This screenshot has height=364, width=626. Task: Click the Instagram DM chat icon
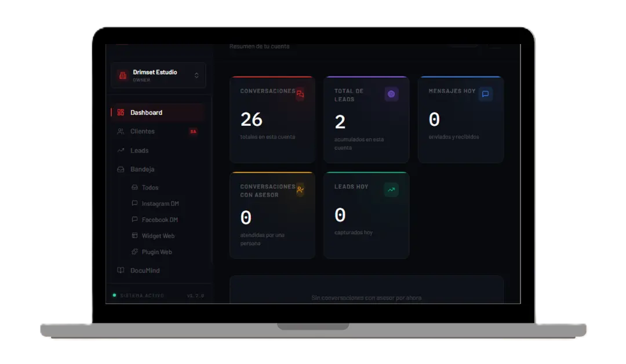pyautogui.click(x=134, y=203)
